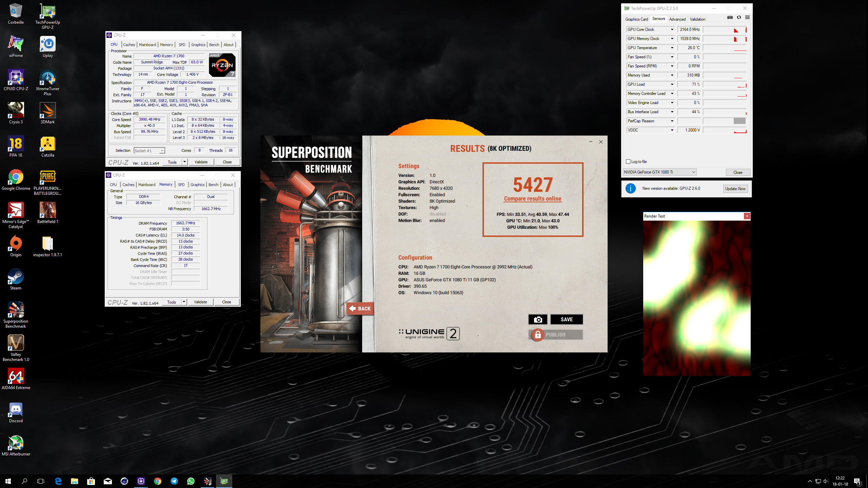Expand GPU Core Clock sensor dropdown
This screenshot has width=868, height=488.
coord(672,29)
